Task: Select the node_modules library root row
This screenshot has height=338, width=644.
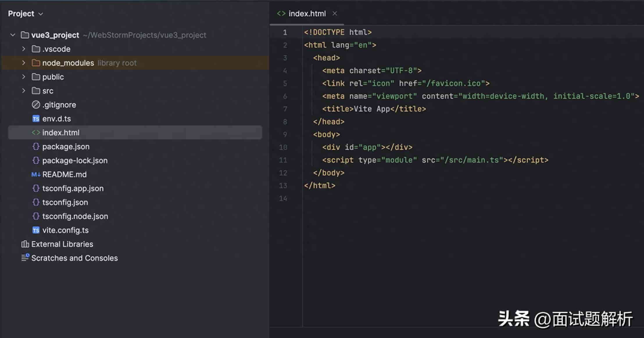Action: (135, 63)
